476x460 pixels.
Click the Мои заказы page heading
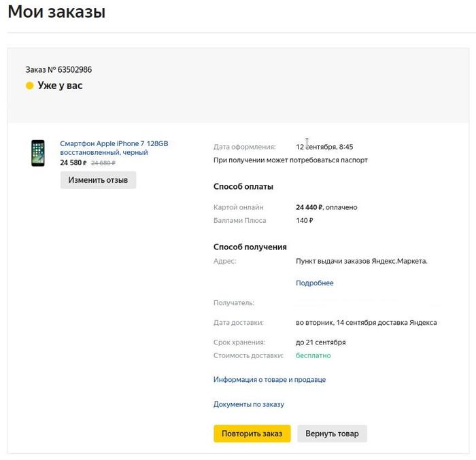point(56,12)
